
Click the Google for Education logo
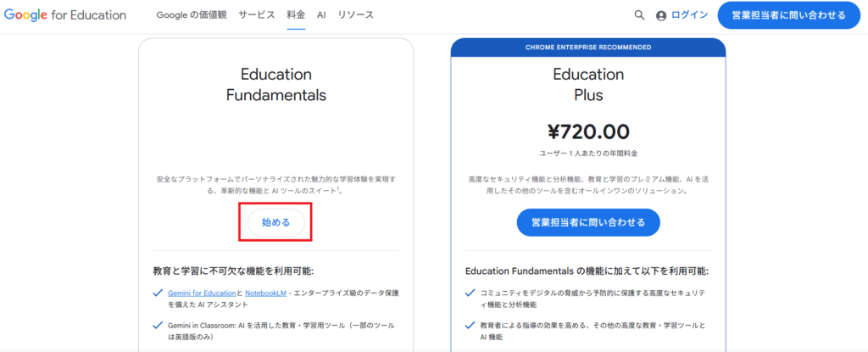tap(64, 15)
